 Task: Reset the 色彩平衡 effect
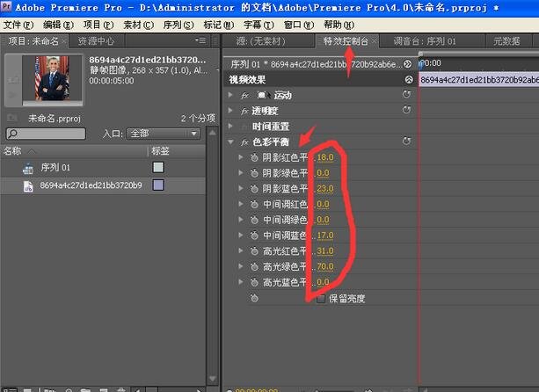[x=406, y=142]
